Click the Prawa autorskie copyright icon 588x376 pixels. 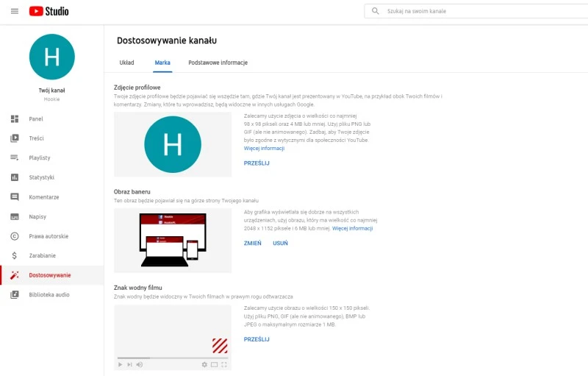[15, 236]
